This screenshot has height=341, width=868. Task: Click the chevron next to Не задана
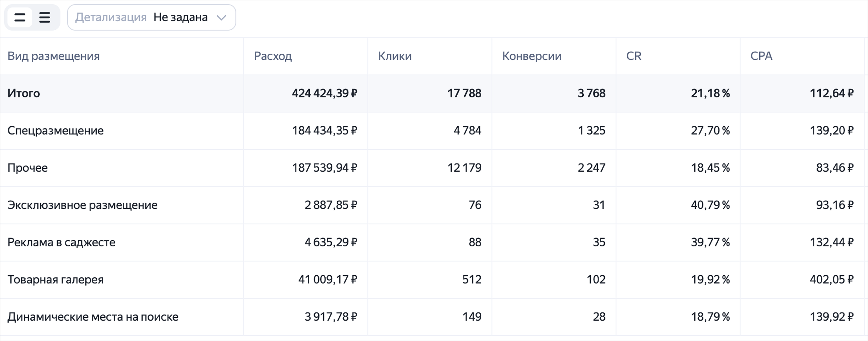[221, 18]
